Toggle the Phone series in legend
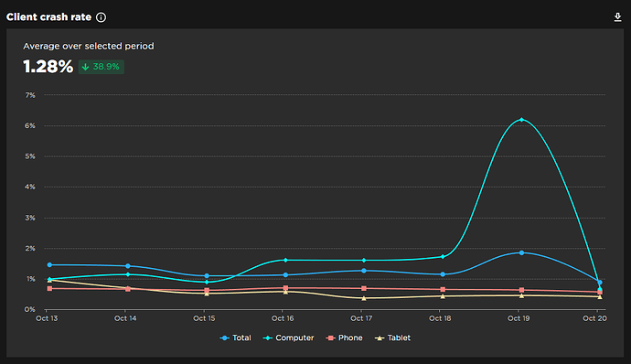The width and height of the screenshot is (631, 364). (x=345, y=337)
